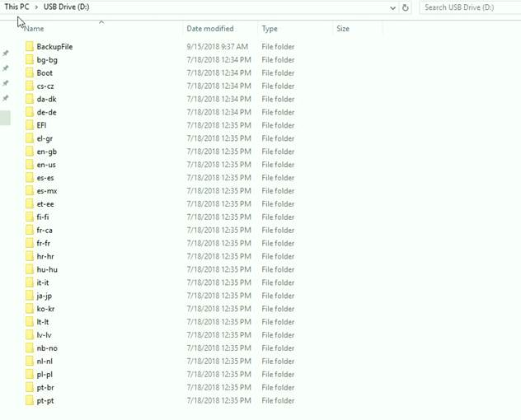Image resolution: width=521 pixels, height=420 pixels.
Task: Click the Boot folder icon
Action: pyautogui.click(x=30, y=72)
